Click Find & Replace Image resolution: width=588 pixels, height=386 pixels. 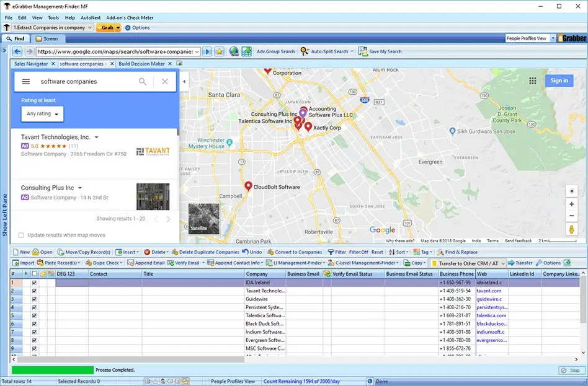pyautogui.click(x=458, y=252)
